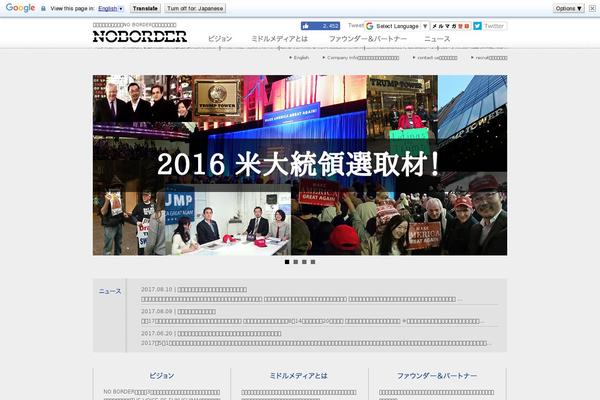Screen dimensions: 600x400
Task: Click the lock icon beside Google logo
Action: click(x=43, y=8)
